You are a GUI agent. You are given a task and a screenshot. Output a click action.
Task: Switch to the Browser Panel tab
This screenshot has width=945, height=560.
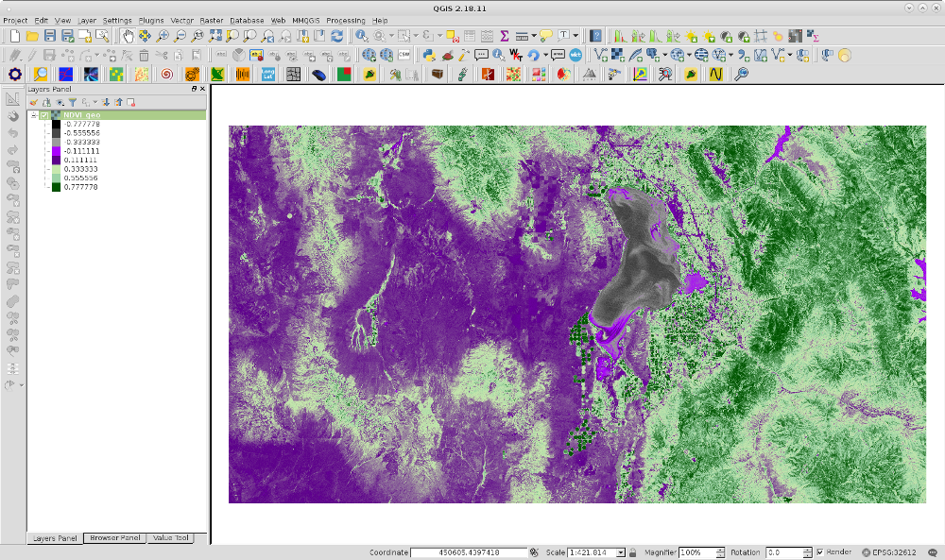pyautogui.click(x=113, y=537)
